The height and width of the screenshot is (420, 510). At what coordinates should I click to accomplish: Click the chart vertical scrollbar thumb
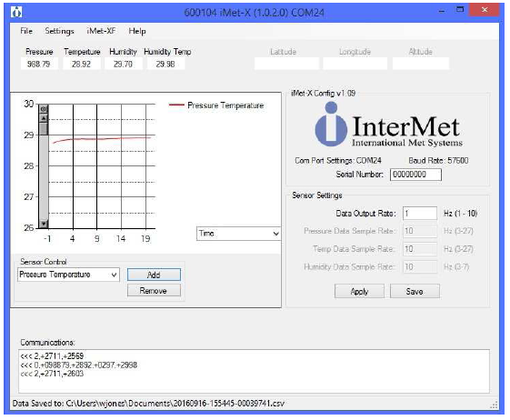[x=44, y=128]
